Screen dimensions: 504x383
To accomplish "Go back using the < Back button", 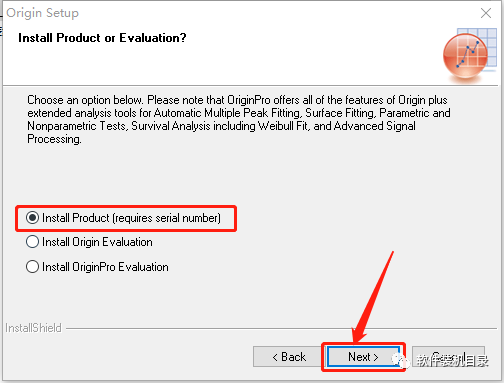I will [288, 357].
